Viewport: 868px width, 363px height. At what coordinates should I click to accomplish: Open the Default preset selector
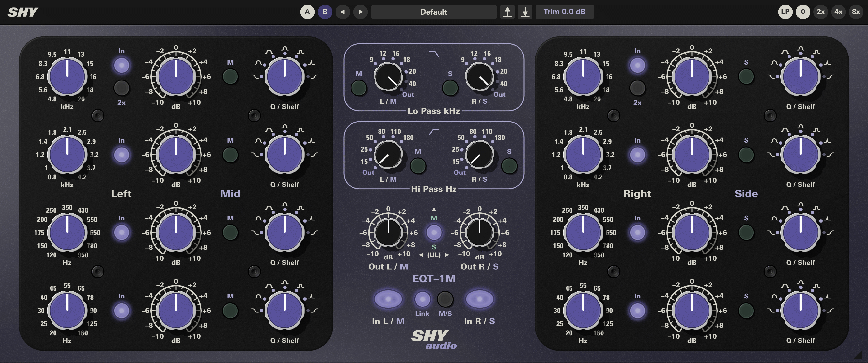tap(433, 12)
